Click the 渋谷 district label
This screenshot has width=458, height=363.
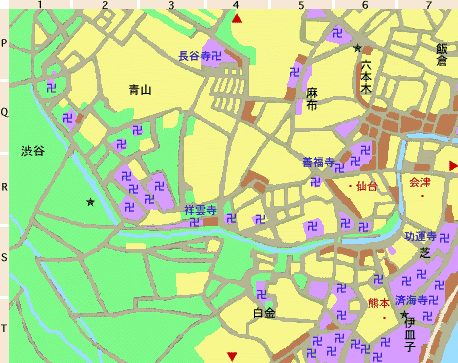point(33,151)
